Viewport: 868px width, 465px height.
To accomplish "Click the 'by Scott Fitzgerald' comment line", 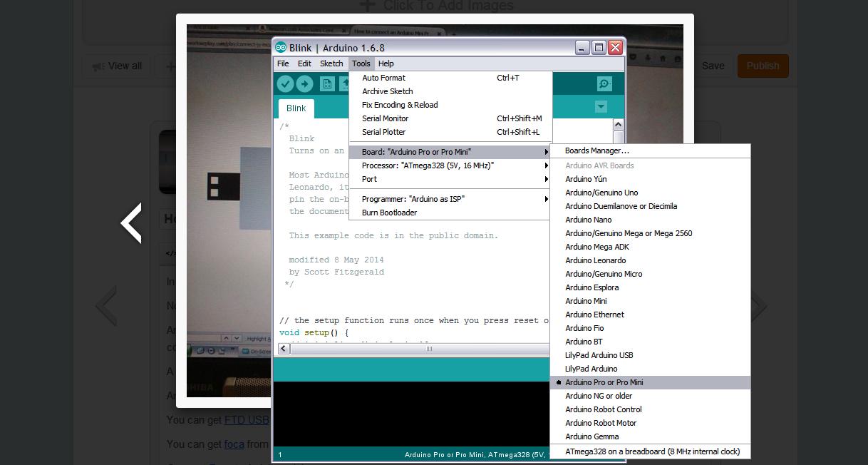I will 336,272.
